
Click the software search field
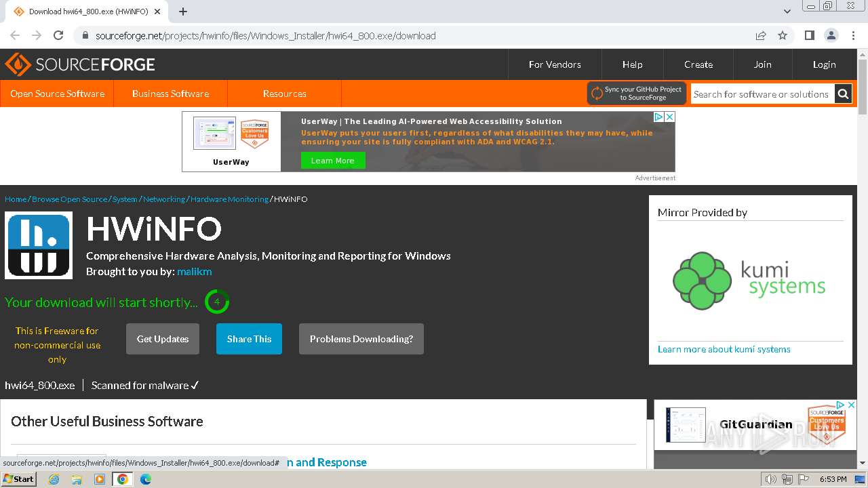point(762,94)
